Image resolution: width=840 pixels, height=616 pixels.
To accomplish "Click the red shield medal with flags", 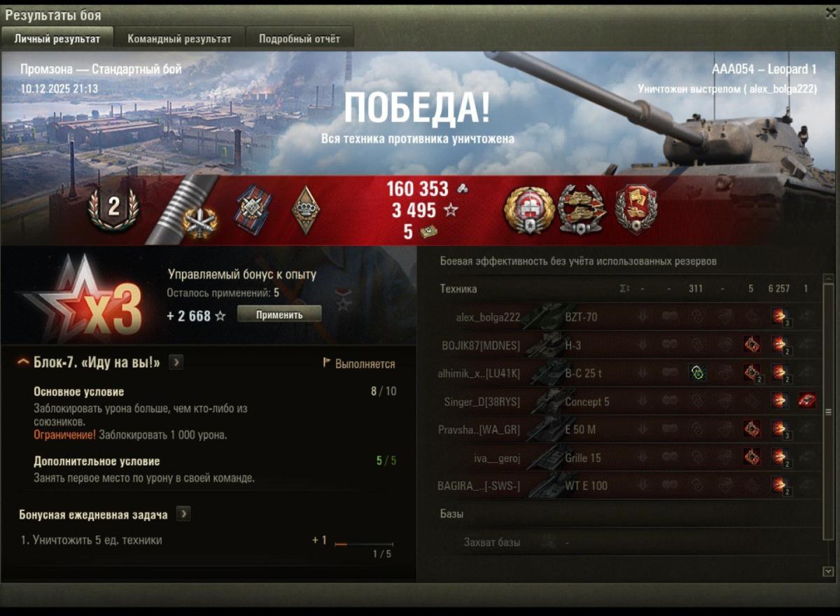I will [636, 209].
